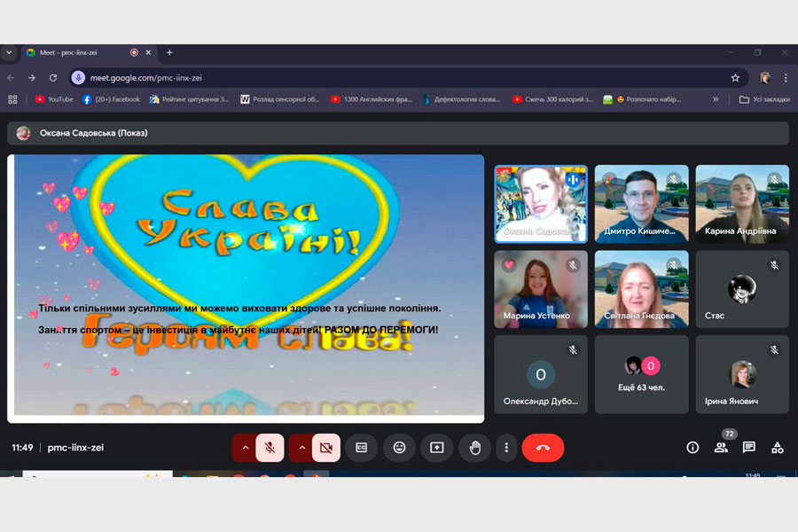Open the emoji reactions button
Viewport: 798px width, 532px height.
[400, 448]
